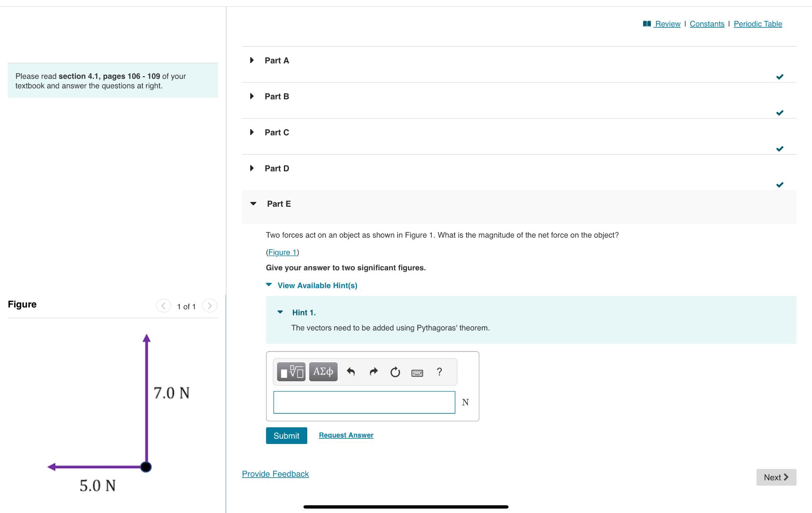The height and width of the screenshot is (513, 812).
Task: Click the answer input field
Action: 364,402
